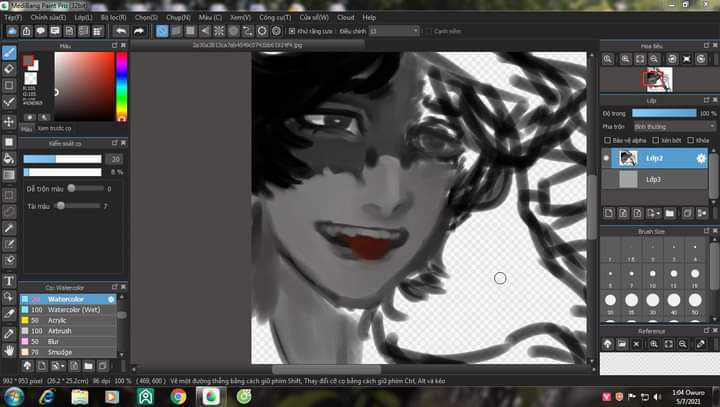Open Watercolor brush settings gear
The height and width of the screenshot is (407, 720).
click(111, 300)
